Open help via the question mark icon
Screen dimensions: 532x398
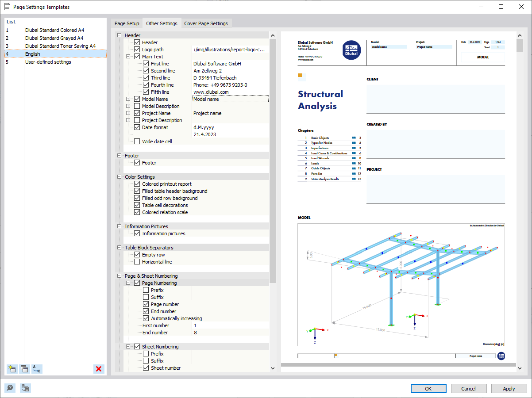click(x=10, y=388)
